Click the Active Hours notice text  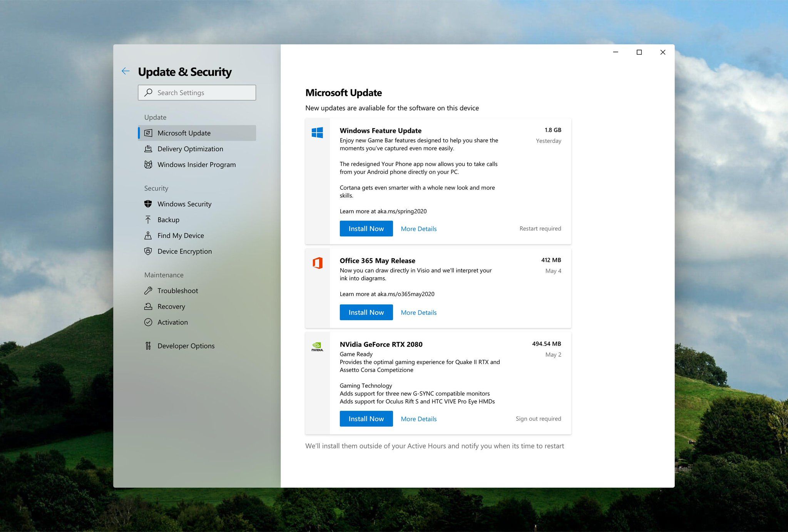coord(435,446)
